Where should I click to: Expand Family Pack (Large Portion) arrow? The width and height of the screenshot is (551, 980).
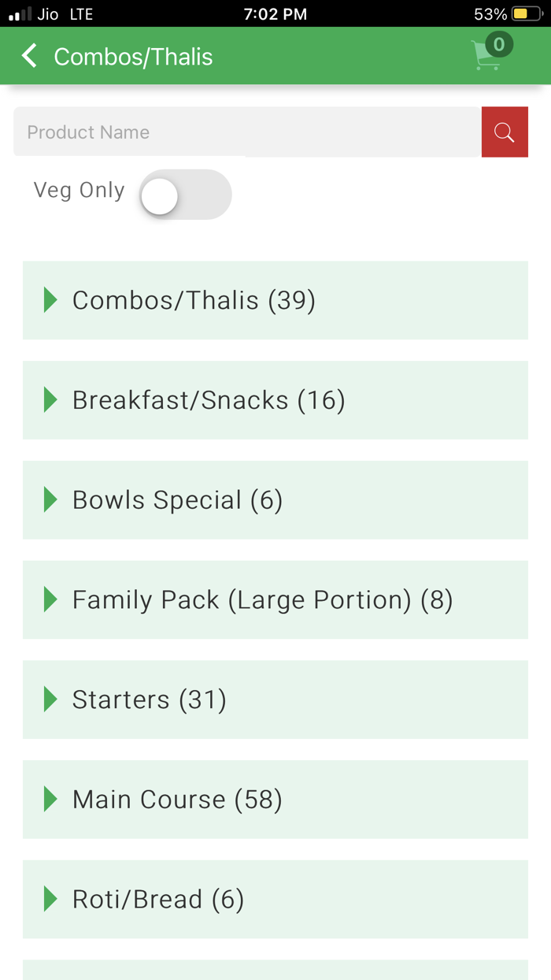(x=50, y=600)
